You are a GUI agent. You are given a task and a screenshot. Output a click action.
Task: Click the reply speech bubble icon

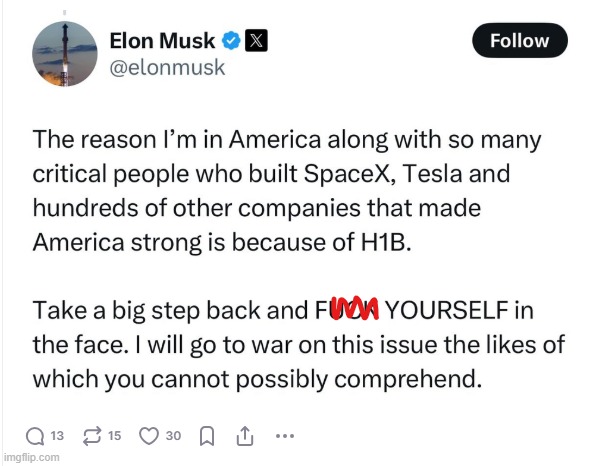coord(35,436)
